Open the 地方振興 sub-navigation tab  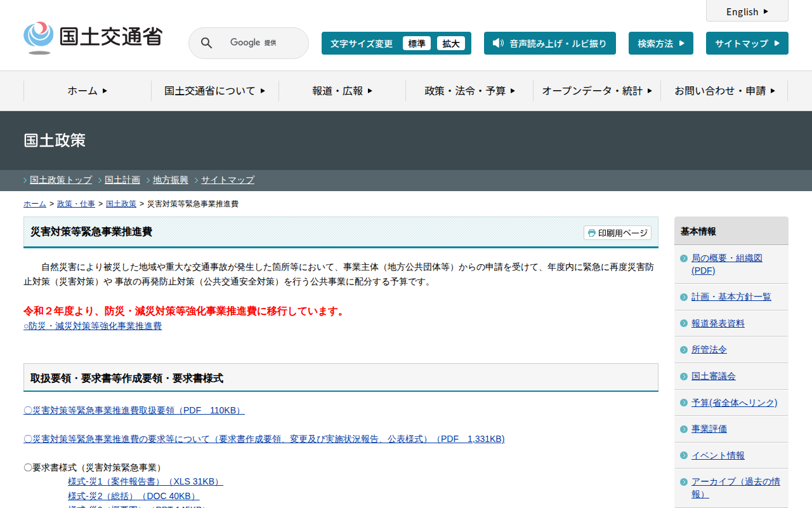pyautogui.click(x=171, y=180)
